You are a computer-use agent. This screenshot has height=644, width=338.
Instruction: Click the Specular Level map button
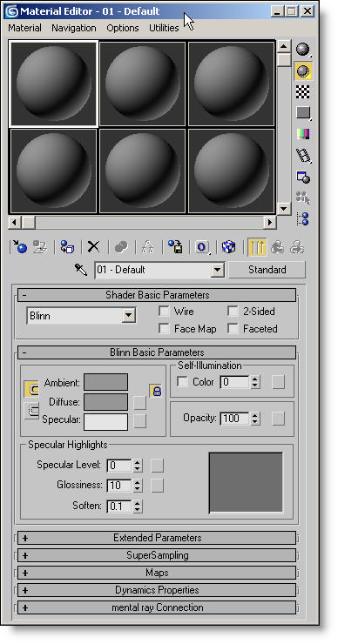click(x=157, y=466)
